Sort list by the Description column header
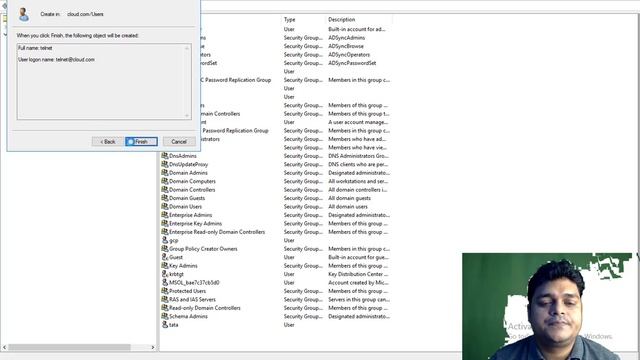Image resolution: width=640 pixels, height=360 pixels. click(x=359, y=20)
